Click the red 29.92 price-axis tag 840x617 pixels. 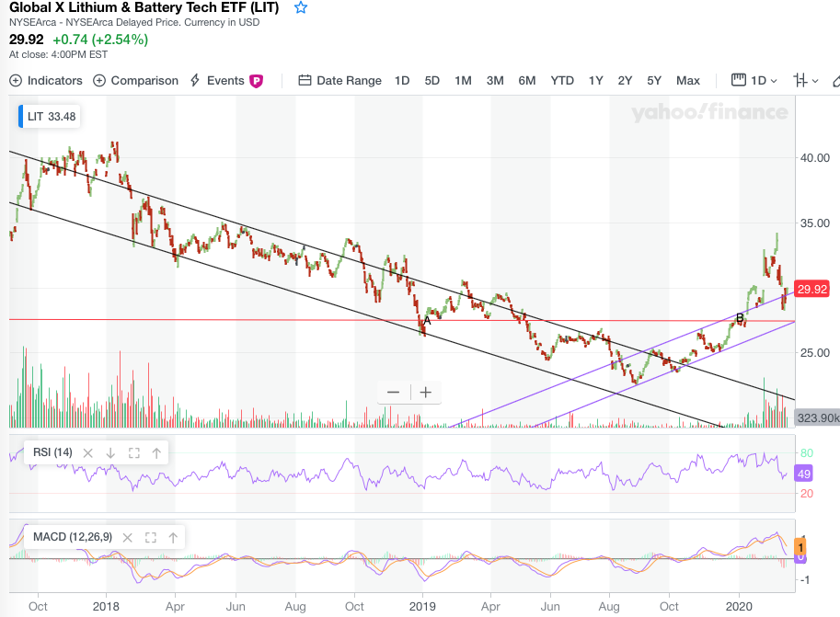[x=812, y=290]
